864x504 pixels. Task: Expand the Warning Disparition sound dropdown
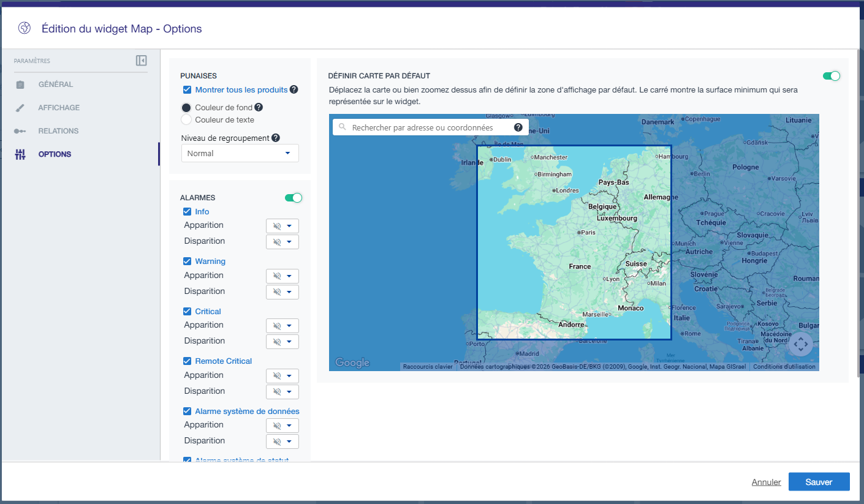tap(282, 292)
